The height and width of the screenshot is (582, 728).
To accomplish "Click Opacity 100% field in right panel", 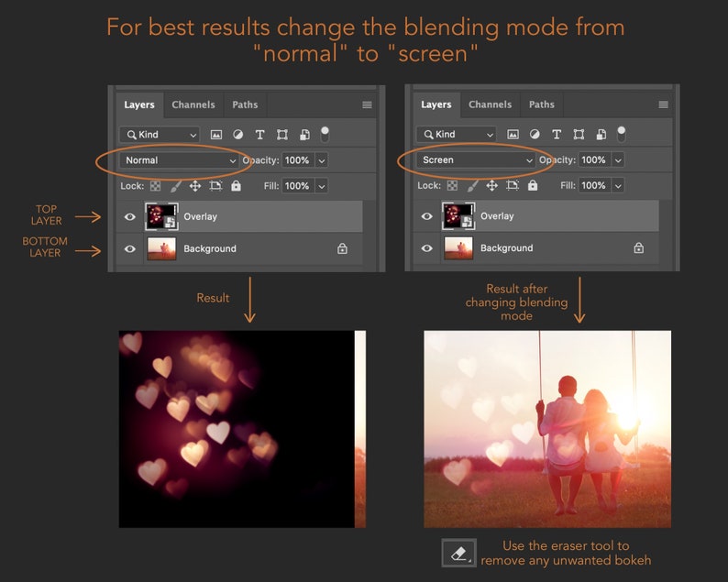I will coord(594,160).
